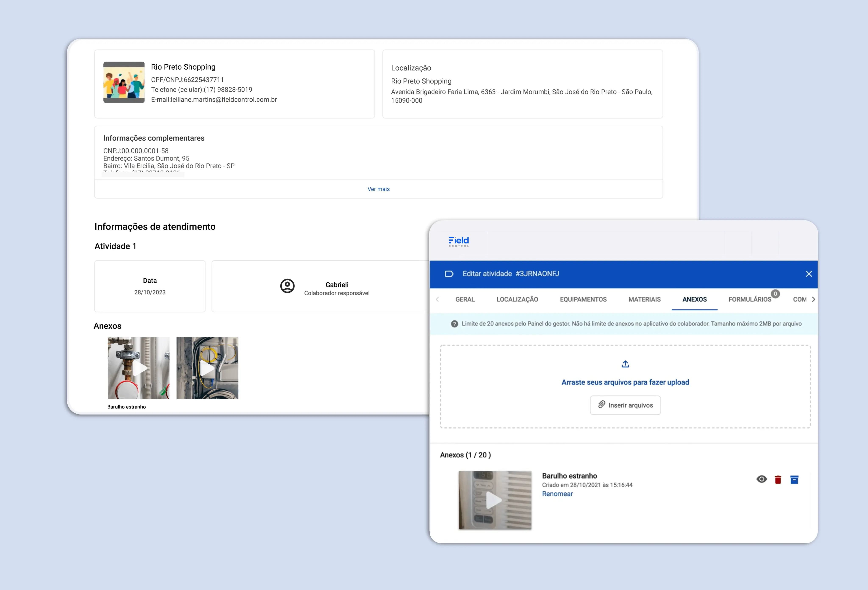This screenshot has width=868, height=590.
Task: View attachment with the eye icon
Action: [761, 479]
